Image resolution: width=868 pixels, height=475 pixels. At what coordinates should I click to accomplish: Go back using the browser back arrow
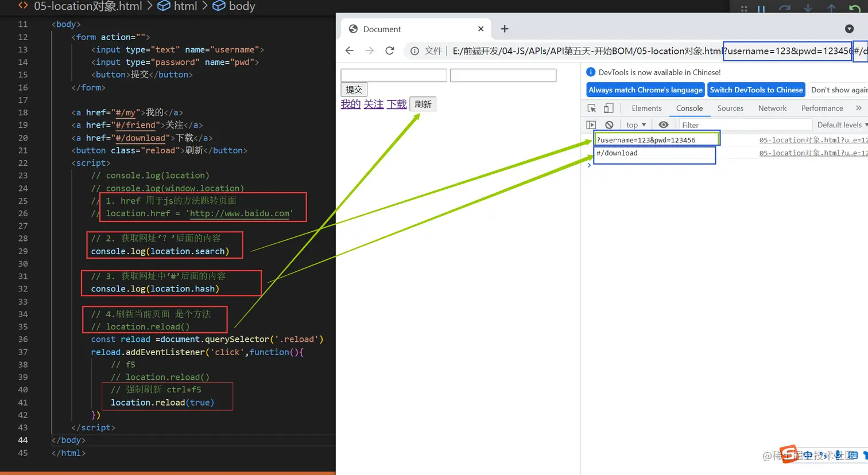[349, 50]
